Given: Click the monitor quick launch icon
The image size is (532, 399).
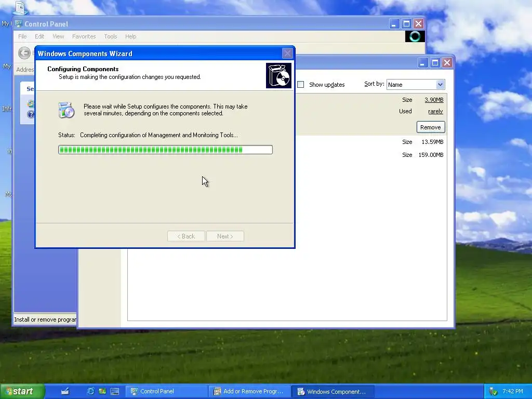Looking at the screenshot, I should pyautogui.click(x=115, y=391).
